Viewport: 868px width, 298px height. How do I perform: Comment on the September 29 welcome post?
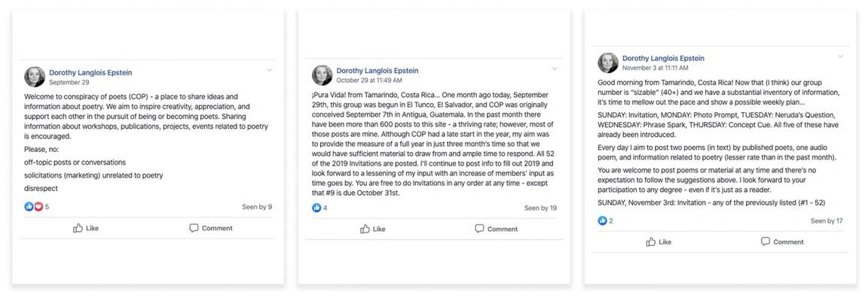(211, 228)
